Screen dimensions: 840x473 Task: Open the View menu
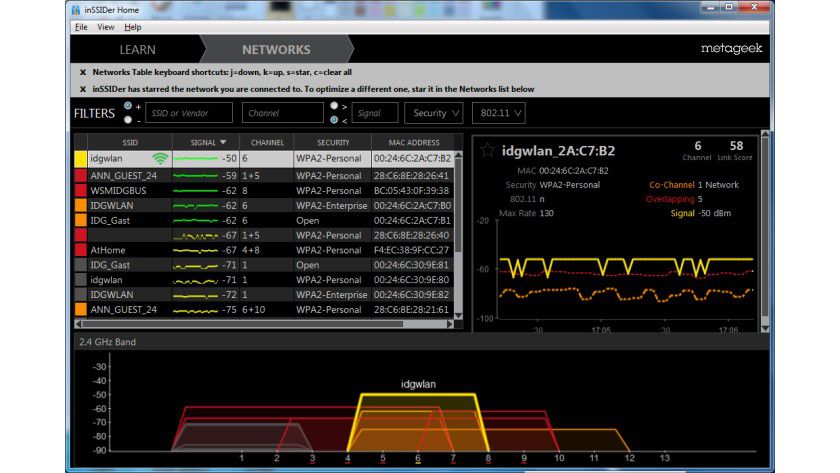coord(106,27)
